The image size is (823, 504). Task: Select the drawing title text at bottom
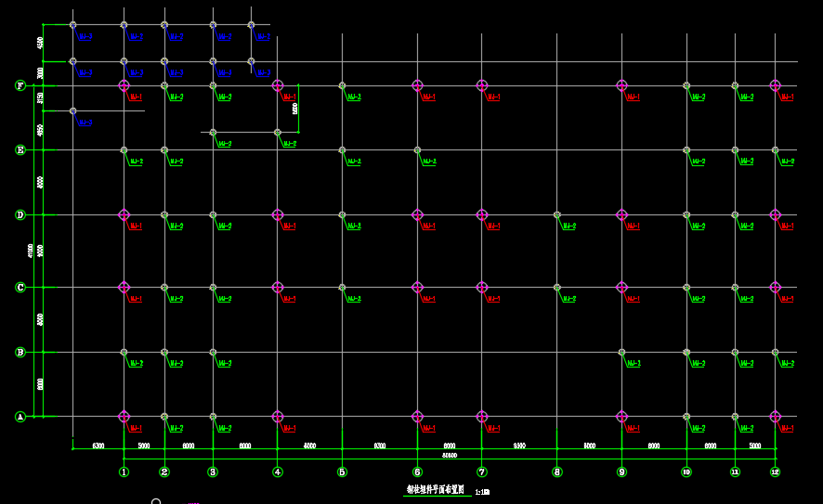[x=436, y=490]
